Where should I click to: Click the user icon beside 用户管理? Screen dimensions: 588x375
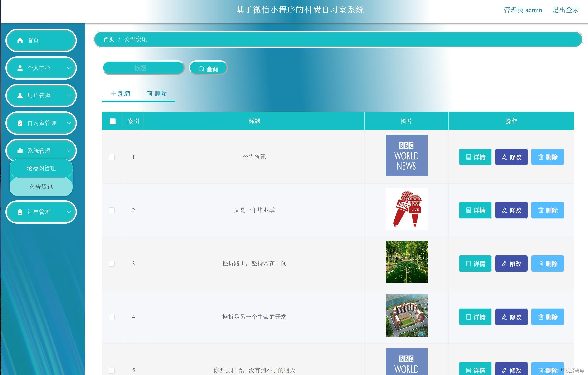(x=20, y=96)
